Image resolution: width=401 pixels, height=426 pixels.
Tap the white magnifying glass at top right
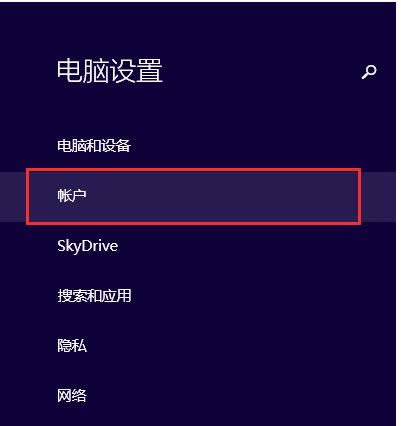(x=369, y=72)
